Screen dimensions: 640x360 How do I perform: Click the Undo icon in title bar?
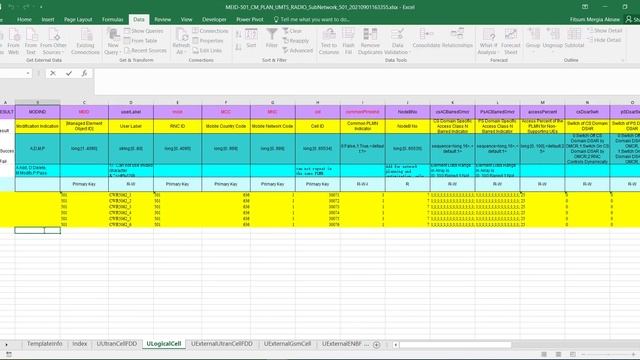11,7
